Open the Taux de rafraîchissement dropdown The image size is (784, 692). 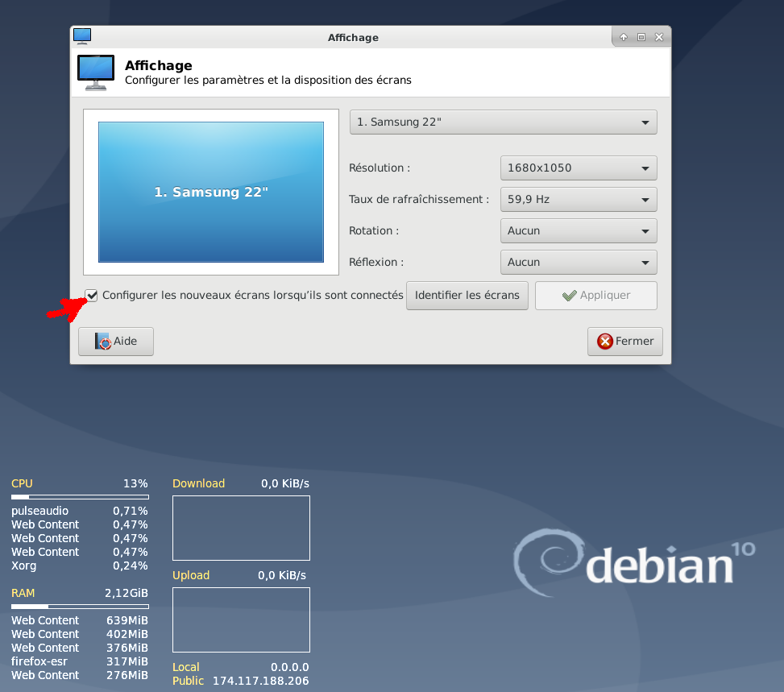click(578, 200)
